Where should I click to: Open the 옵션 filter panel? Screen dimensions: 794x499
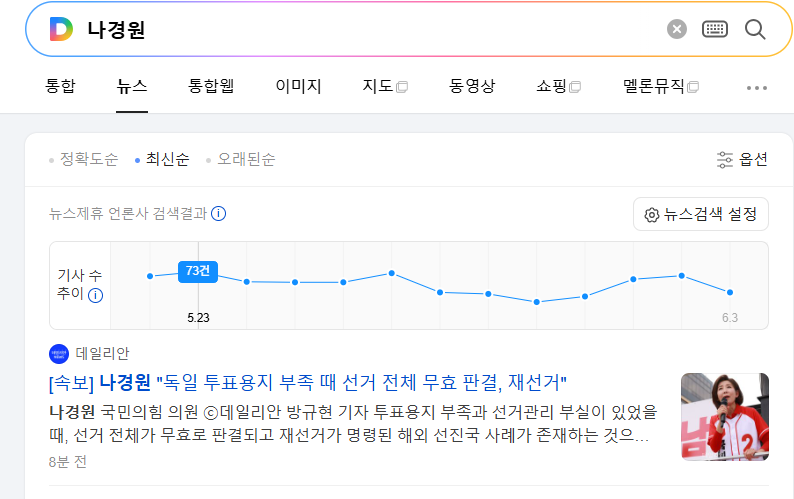coord(742,160)
